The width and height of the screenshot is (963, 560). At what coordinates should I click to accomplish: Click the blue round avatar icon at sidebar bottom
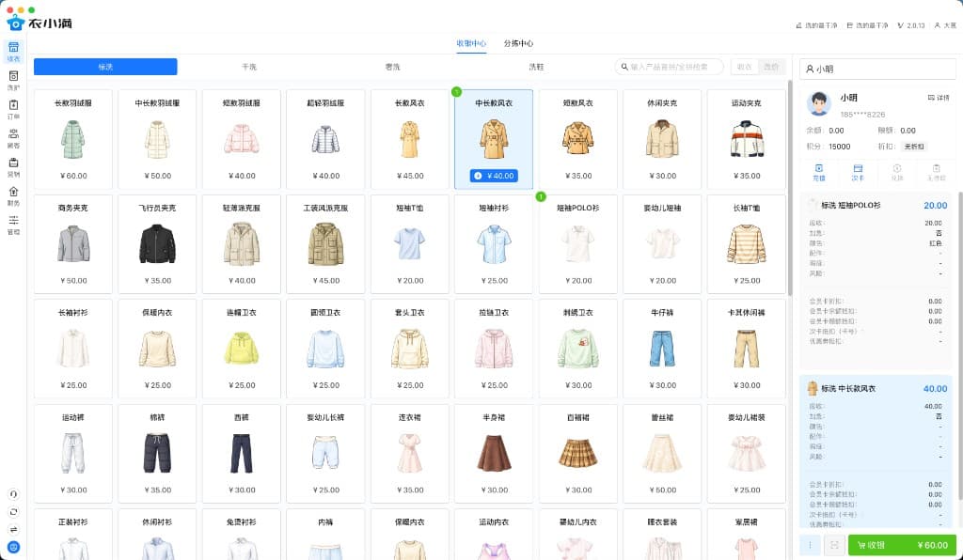click(x=13, y=547)
